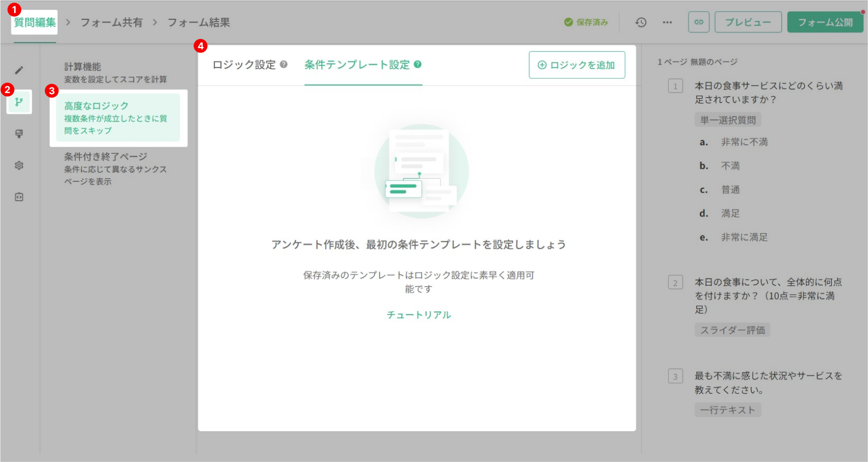The width and height of the screenshot is (868, 462).
Task: Click question 3 text about 最も不満に感じた状況
Action: click(x=768, y=383)
